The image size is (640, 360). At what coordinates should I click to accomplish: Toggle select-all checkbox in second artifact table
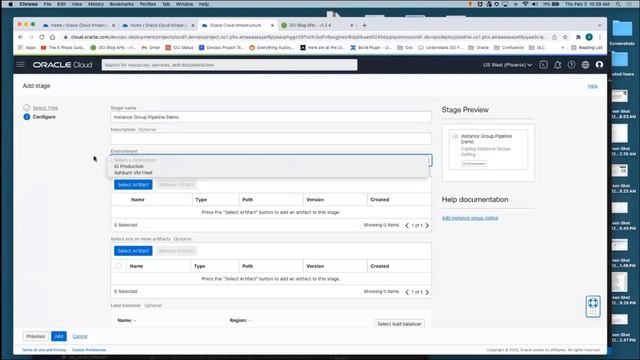[118, 266]
